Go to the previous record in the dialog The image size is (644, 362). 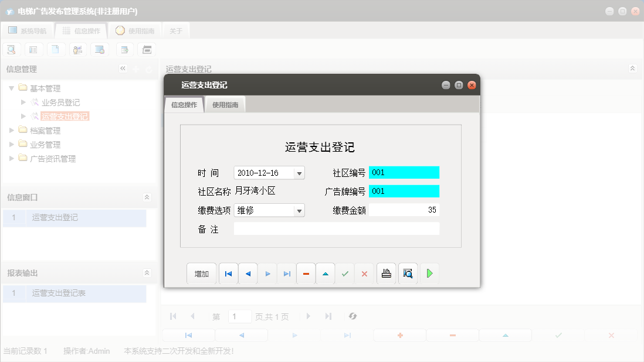pyautogui.click(x=248, y=273)
